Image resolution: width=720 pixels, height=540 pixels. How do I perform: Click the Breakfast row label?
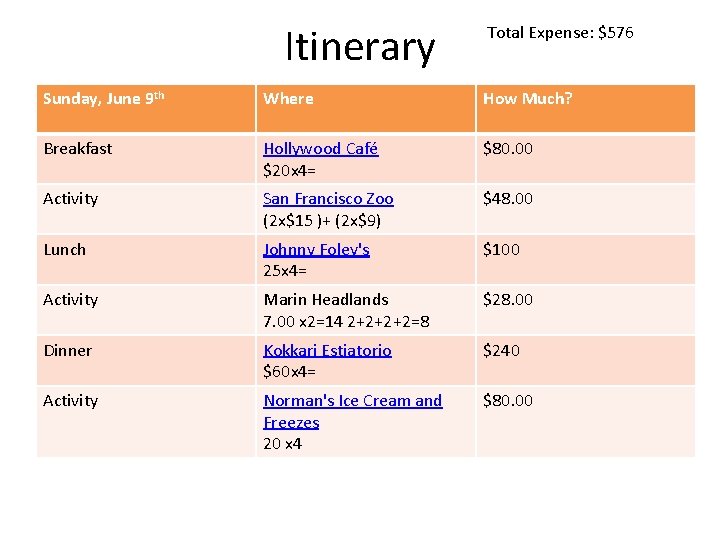pos(78,149)
